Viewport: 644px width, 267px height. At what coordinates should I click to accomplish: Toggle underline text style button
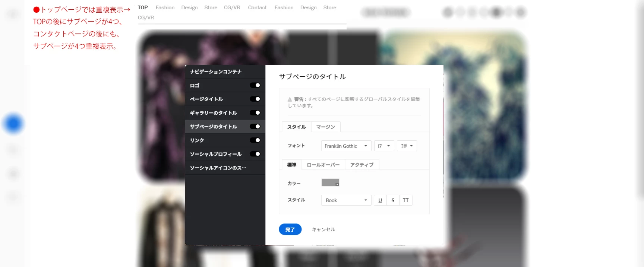(x=380, y=200)
